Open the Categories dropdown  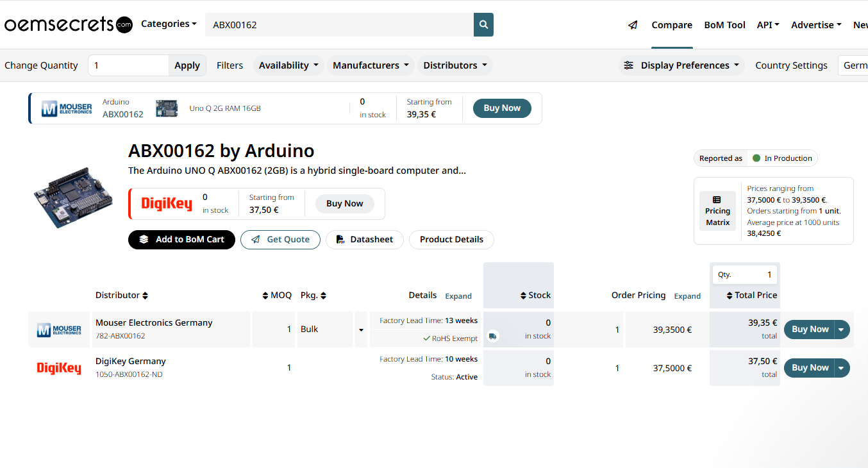(169, 24)
